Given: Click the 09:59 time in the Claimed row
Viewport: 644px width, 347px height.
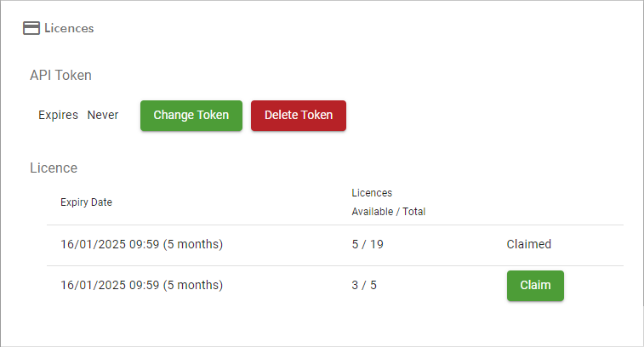Looking at the screenshot, I should 145,245.
